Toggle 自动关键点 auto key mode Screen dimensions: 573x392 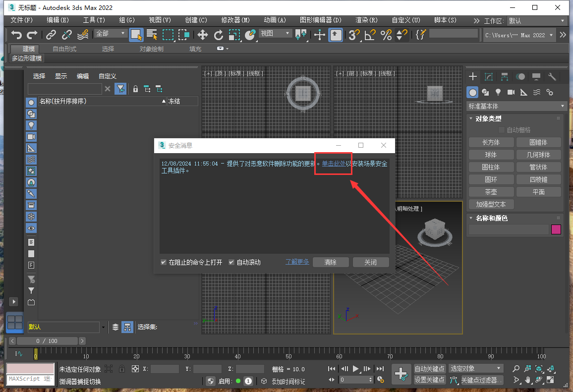click(x=429, y=369)
